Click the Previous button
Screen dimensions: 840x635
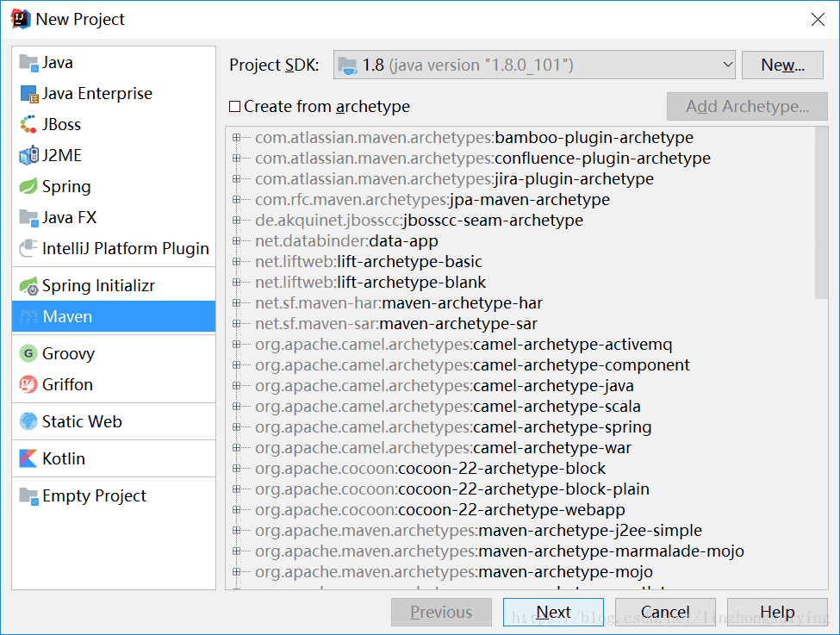pyautogui.click(x=441, y=612)
